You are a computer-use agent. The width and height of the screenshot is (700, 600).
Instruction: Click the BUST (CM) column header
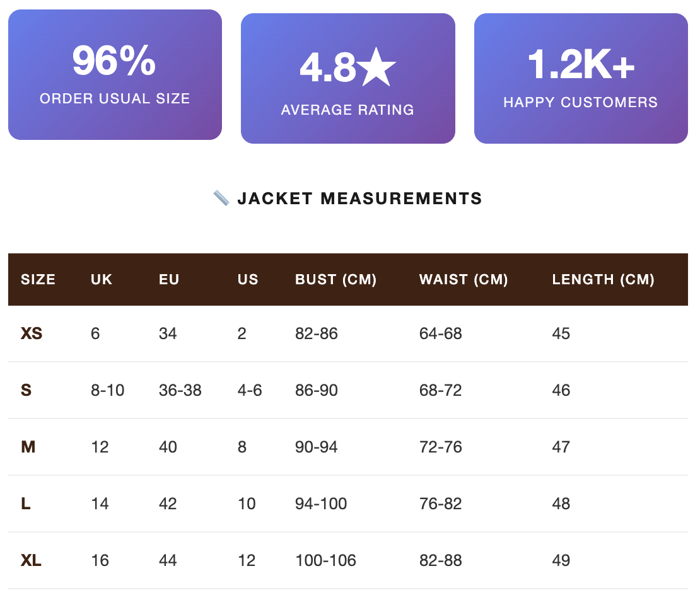click(x=335, y=279)
